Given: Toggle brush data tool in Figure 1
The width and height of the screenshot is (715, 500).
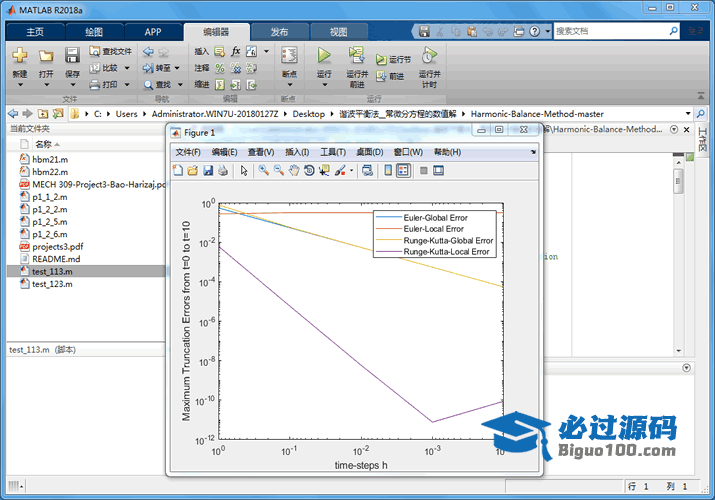Looking at the screenshot, I should click(340, 170).
